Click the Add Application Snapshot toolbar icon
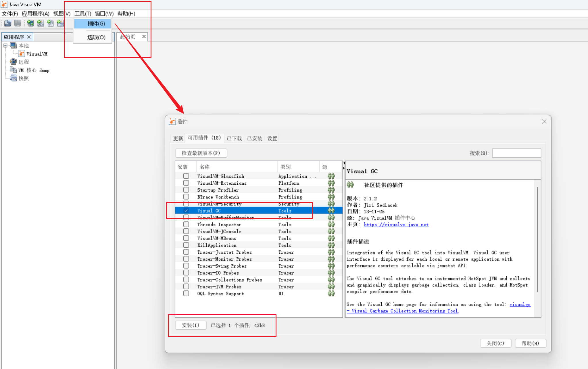The width and height of the screenshot is (588, 369). pos(60,23)
